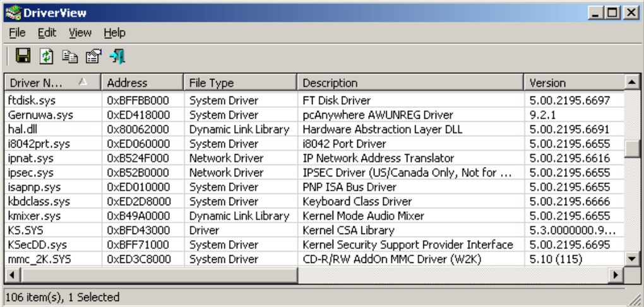644x307 pixels.
Task: Refresh the driver list via toolbar icon
Action: pos(47,56)
